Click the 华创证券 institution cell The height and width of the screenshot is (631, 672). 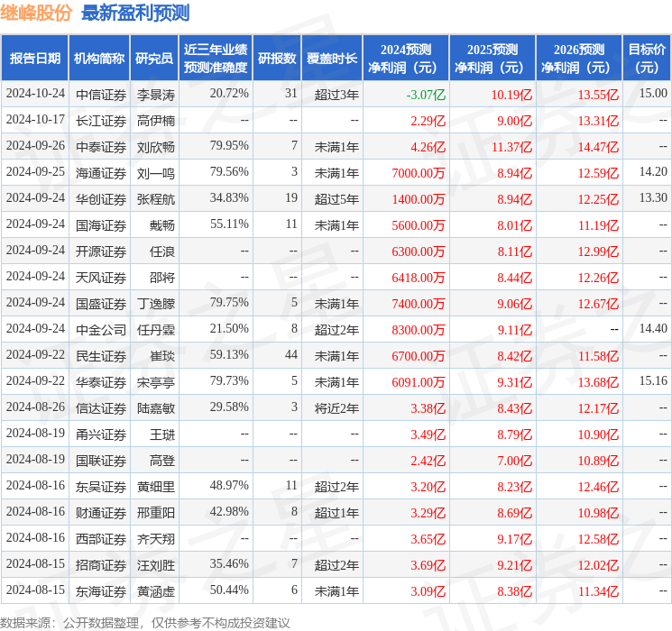pos(101,199)
